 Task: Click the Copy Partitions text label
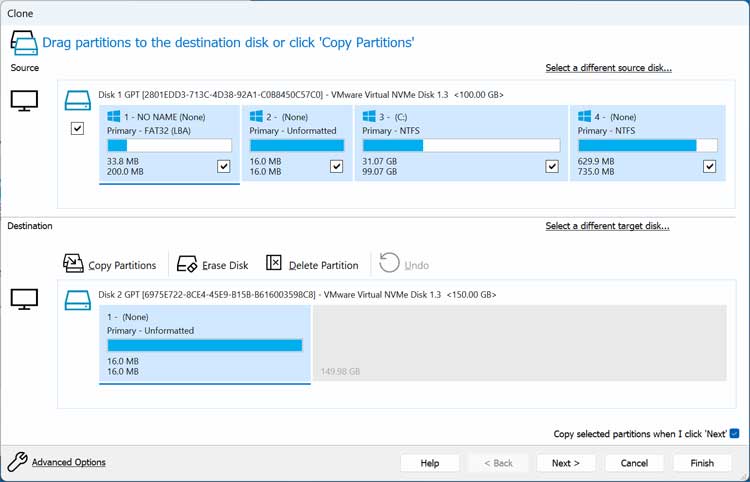(x=122, y=265)
